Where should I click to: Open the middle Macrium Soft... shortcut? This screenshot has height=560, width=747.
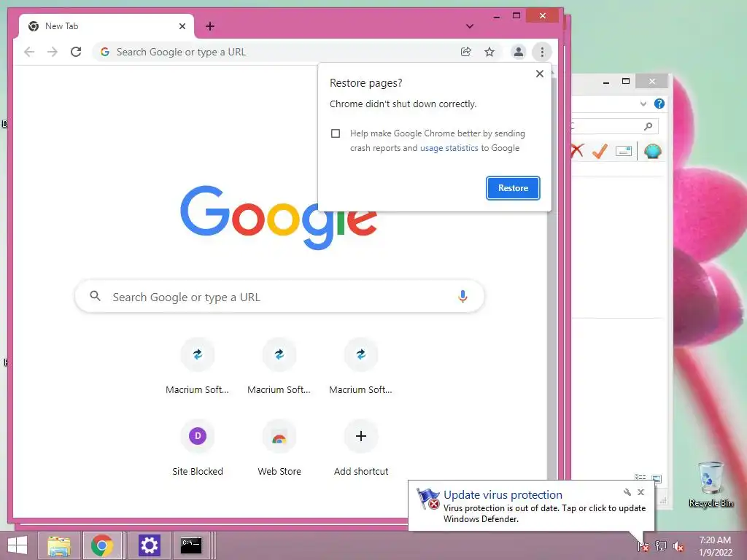click(x=279, y=366)
